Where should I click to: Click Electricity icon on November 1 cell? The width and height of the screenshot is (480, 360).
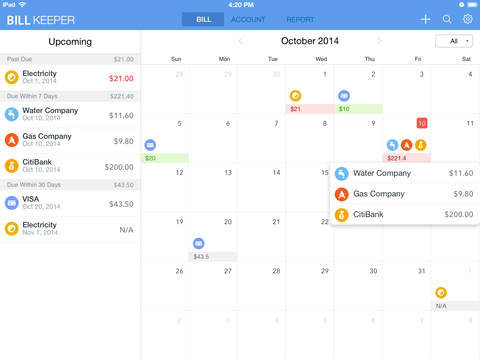pyautogui.click(x=441, y=293)
